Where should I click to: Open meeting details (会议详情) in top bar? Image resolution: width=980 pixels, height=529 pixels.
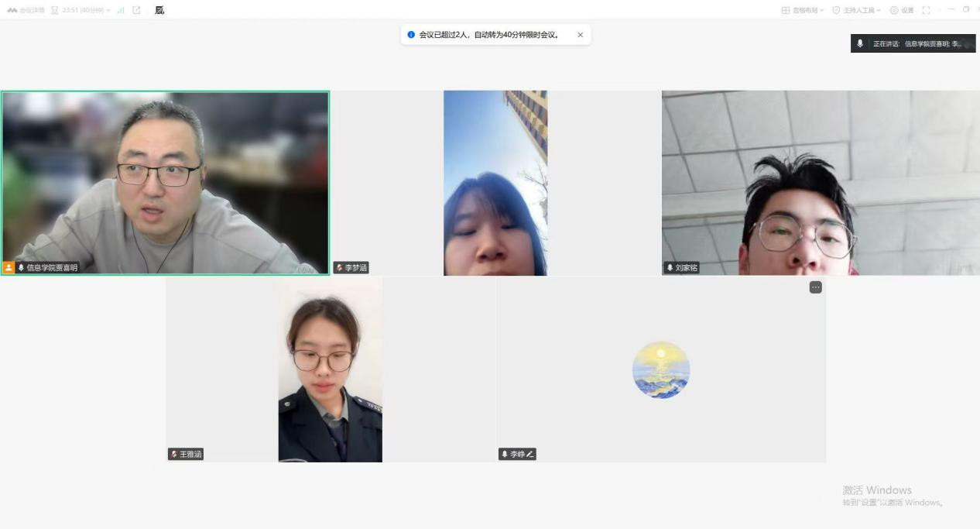pos(26,10)
